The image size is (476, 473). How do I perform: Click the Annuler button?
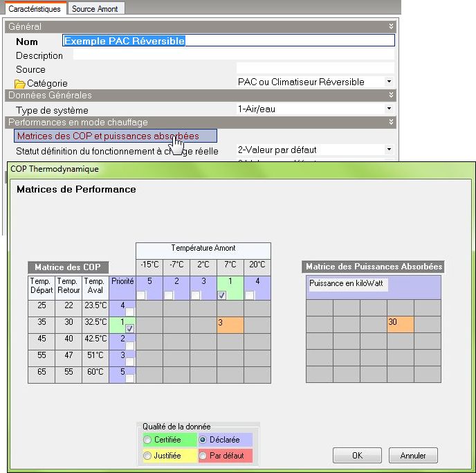412,456
